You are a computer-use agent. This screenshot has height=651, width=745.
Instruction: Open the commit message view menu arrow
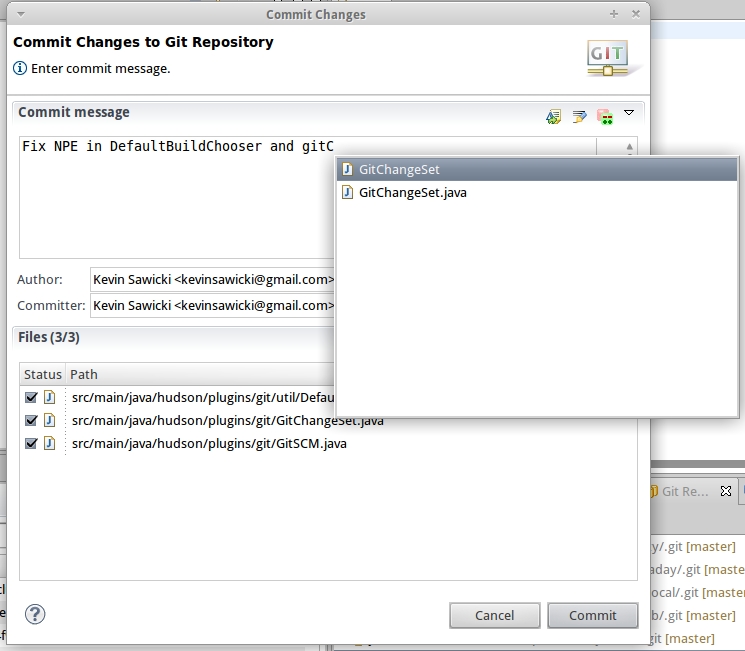coord(629,113)
